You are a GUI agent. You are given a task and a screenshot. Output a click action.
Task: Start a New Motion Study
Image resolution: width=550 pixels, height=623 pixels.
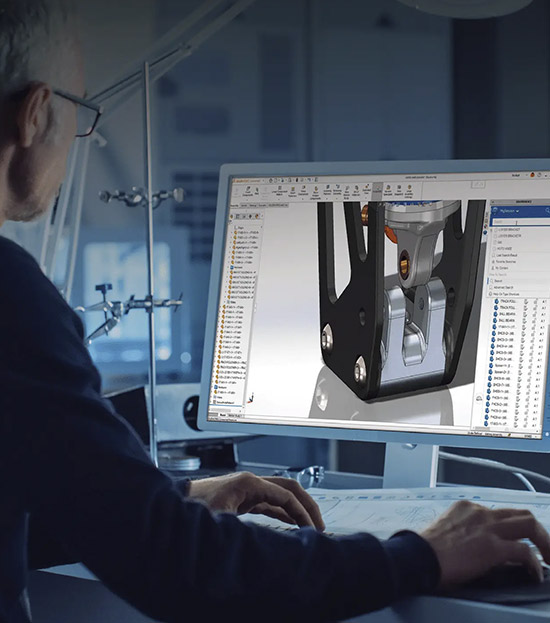347,192
